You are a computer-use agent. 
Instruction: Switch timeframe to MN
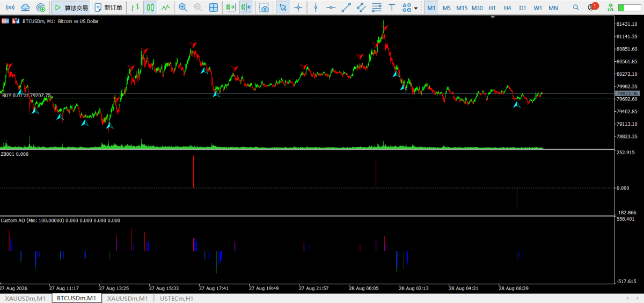pyautogui.click(x=553, y=8)
